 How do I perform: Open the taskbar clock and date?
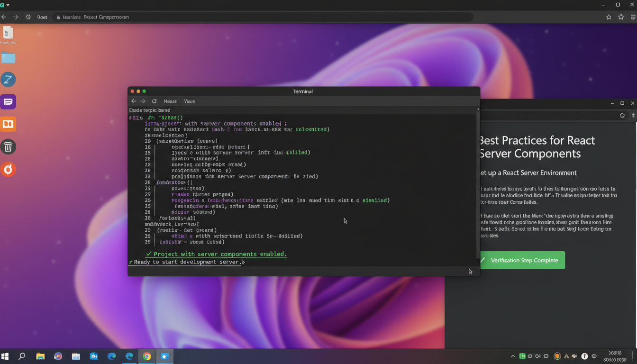(x=614, y=356)
